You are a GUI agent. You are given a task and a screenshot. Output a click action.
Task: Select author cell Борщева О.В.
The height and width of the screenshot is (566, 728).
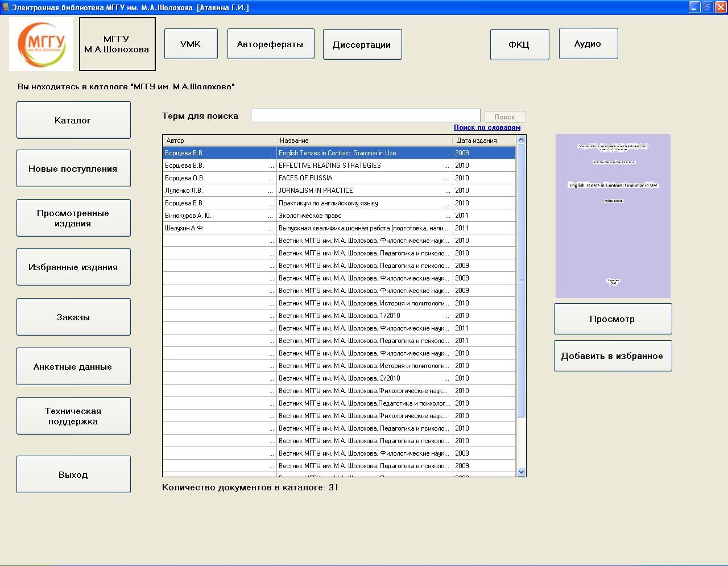click(220, 178)
